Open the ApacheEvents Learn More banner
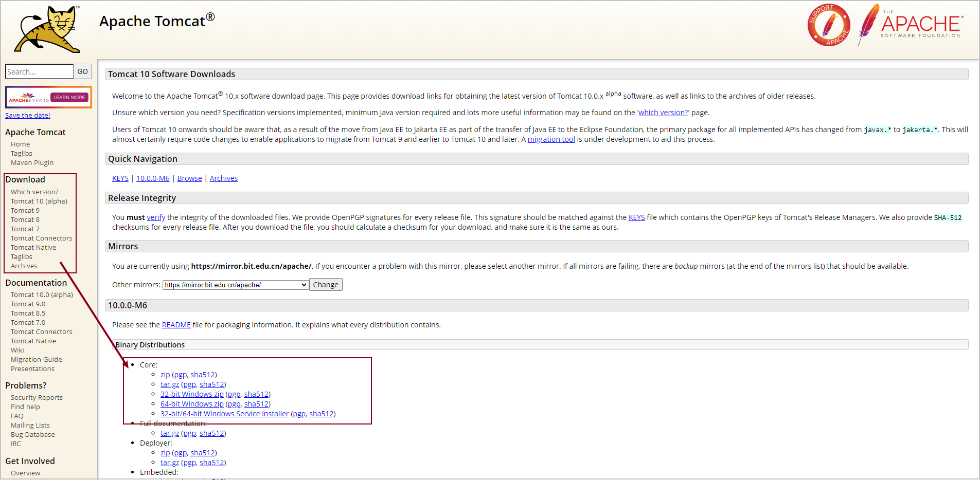 click(x=48, y=97)
